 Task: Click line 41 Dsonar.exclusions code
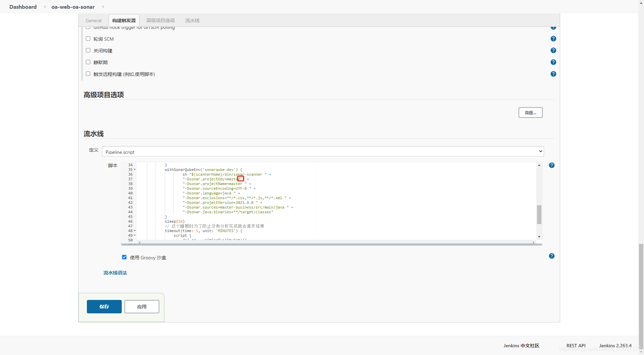237,198
